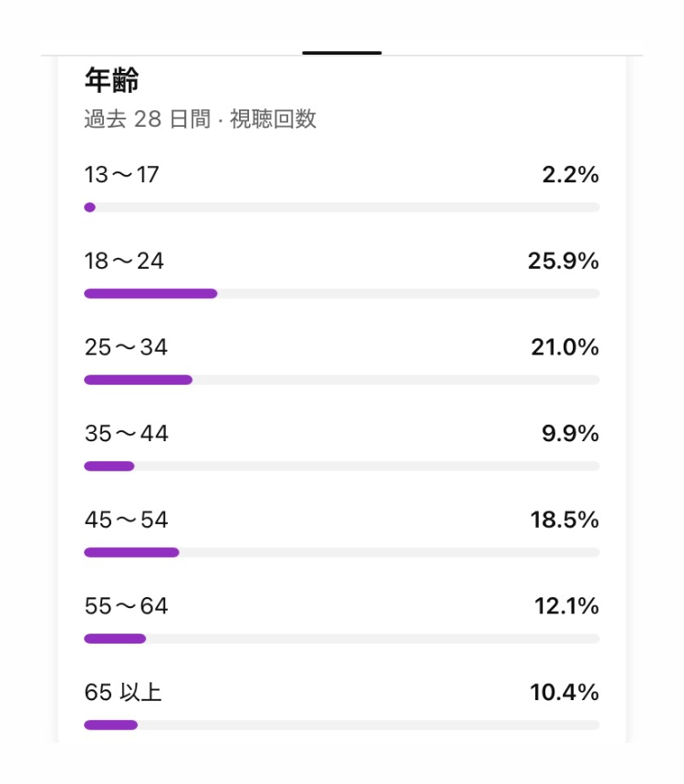Click the purple 25〜34 bar
Image resolution: width=684 pixels, height=784 pixels.
(138, 379)
